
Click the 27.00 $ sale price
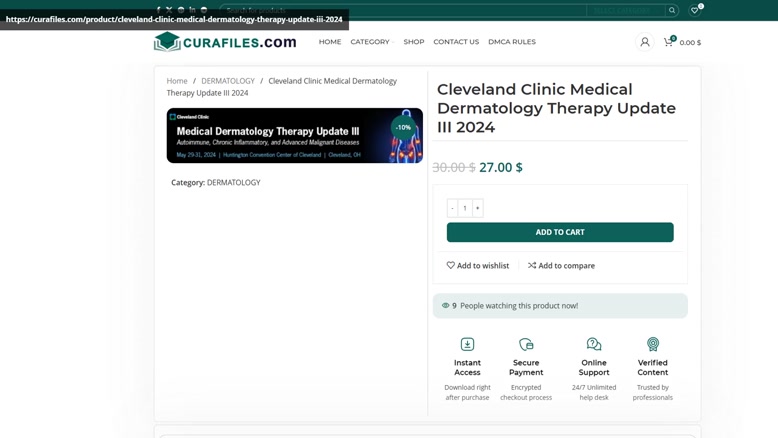501,167
